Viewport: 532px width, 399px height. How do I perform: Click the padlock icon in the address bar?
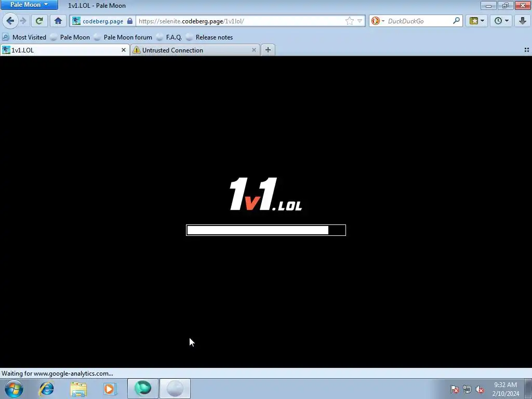[x=129, y=21]
